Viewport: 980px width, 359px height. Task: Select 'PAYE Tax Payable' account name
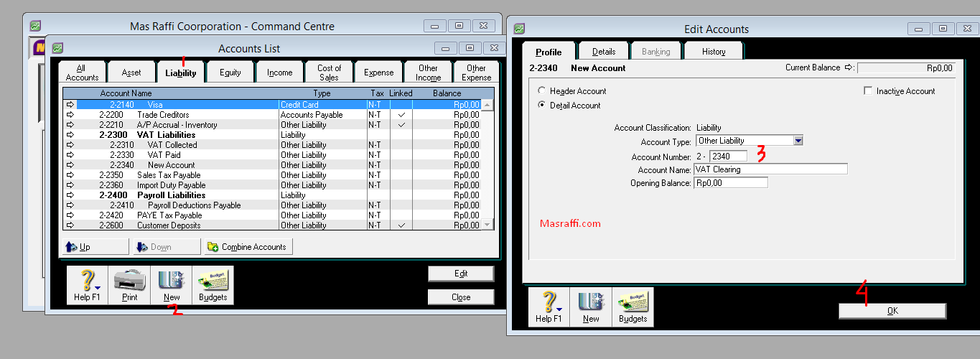169,215
